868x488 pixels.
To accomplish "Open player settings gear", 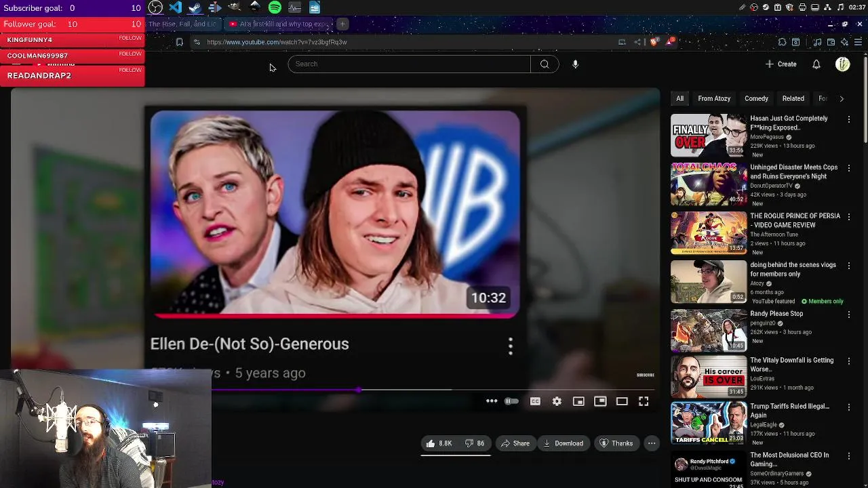I will 557,401.
